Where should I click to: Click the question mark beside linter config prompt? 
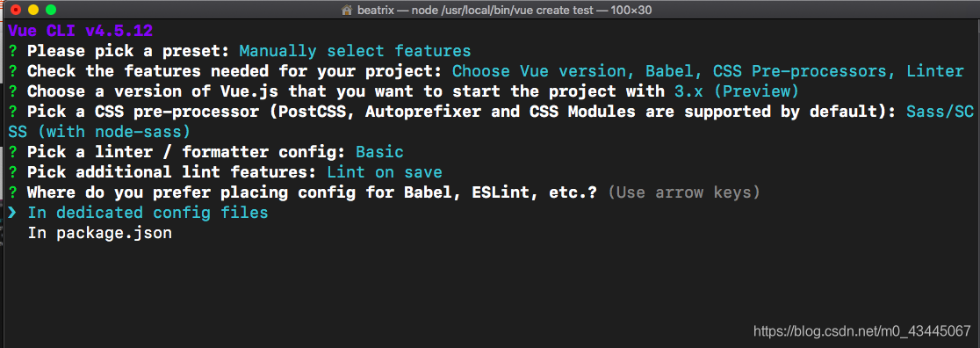(x=12, y=152)
